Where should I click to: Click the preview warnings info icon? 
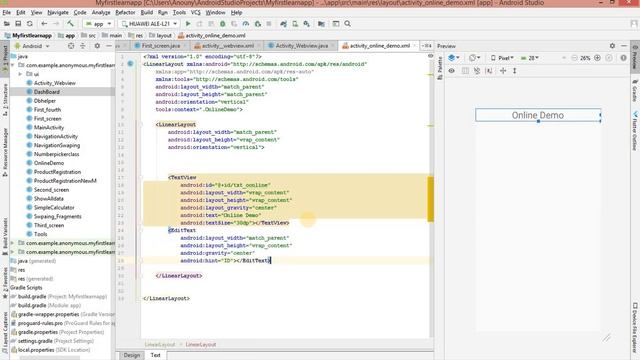point(623,58)
